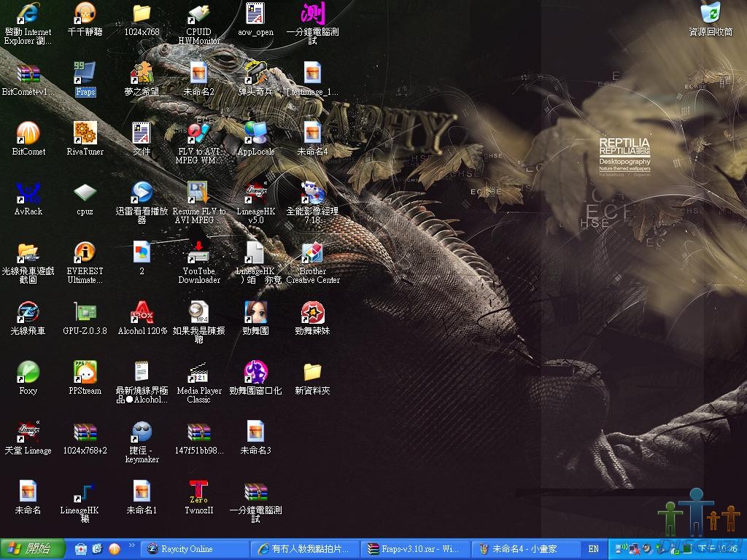Open the 1024x768+2 archive
This screenshot has width=747, height=560.
(85, 432)
